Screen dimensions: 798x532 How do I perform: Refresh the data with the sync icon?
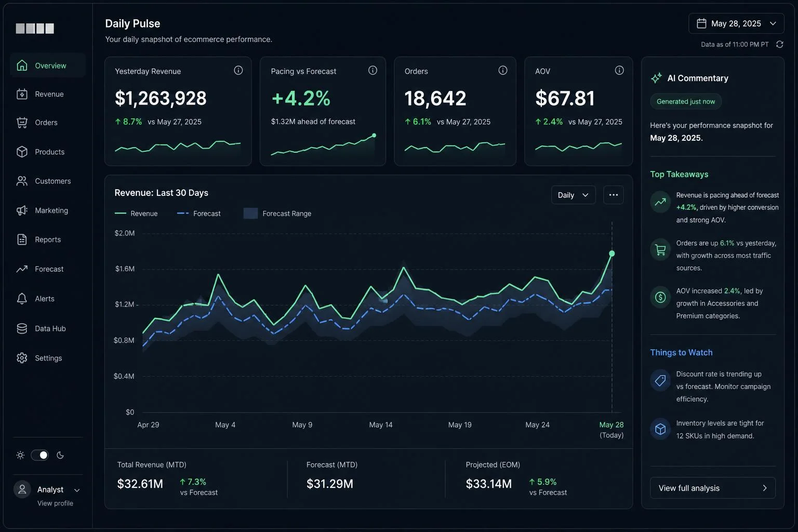[779, 45]
